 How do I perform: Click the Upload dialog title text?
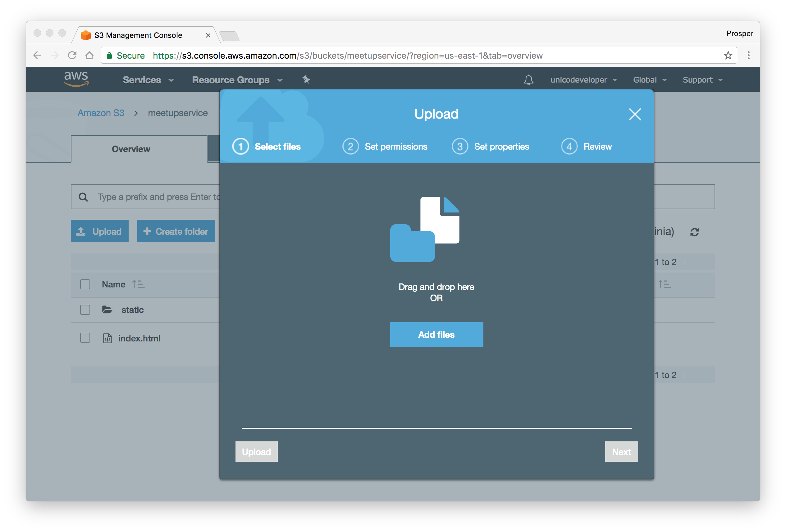click(436, 114)
